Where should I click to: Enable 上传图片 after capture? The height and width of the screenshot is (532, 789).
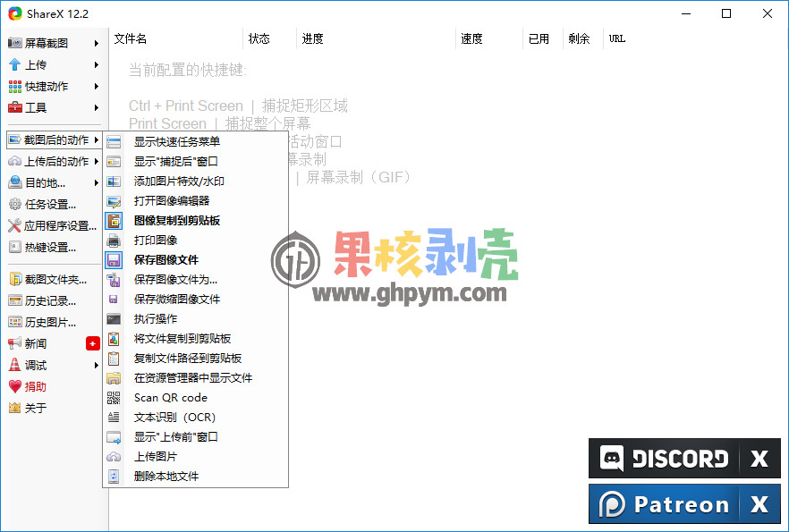pyautogui.click(x=195, y=457)
